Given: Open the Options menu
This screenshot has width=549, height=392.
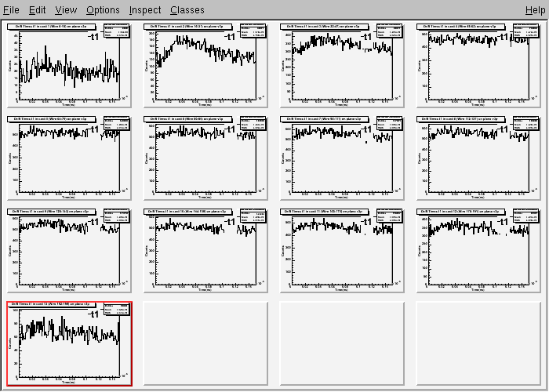Looking at the screenshot, I should point(103,9).
